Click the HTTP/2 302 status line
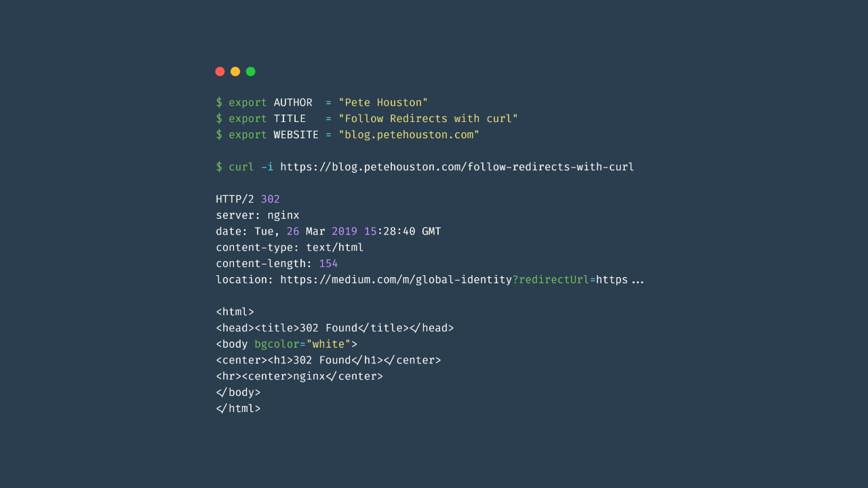Screen dimensions: 868x488 point(248,199)
